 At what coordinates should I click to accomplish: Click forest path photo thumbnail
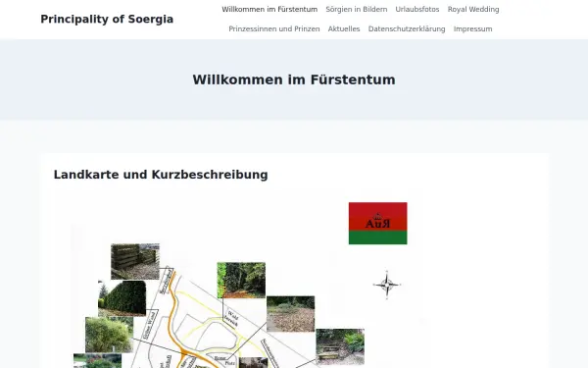(x=241, y=280)
